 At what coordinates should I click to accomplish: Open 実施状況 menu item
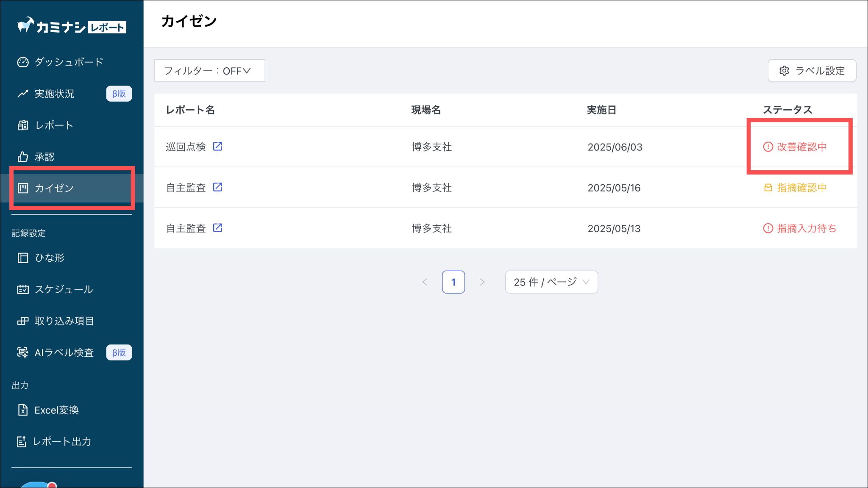[54, 94]
